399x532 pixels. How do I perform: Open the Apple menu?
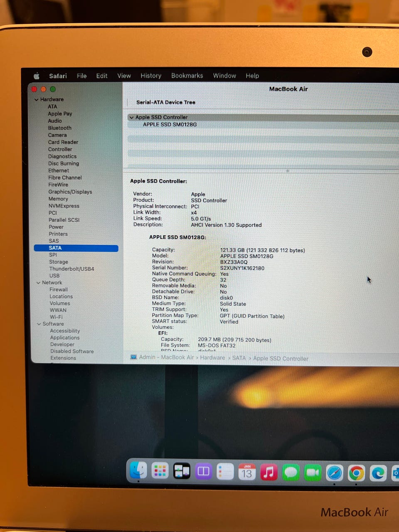37,76
